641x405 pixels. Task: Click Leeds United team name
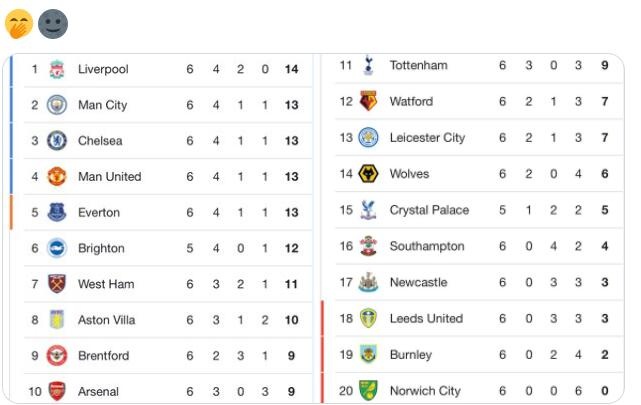point(426,318)
